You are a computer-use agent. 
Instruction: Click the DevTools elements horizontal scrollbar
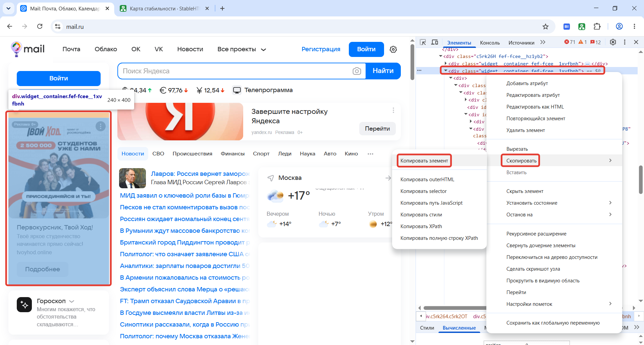click(x=454, y=308)
